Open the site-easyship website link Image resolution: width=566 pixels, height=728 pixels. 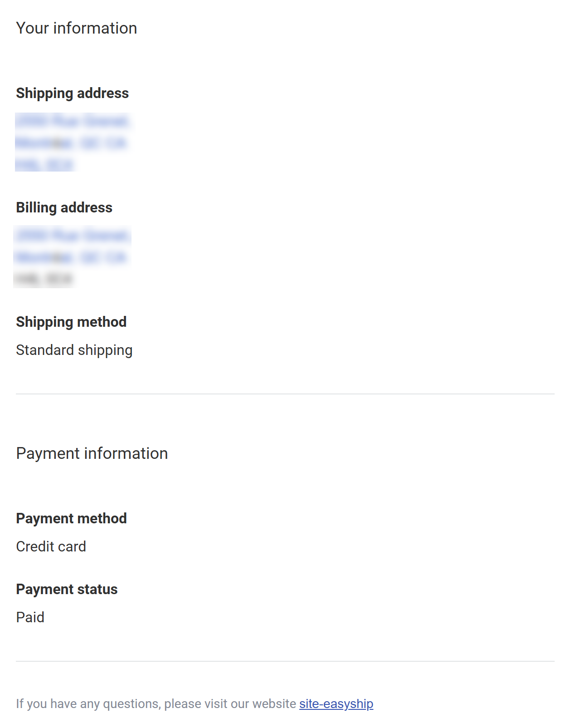point(336,703)
